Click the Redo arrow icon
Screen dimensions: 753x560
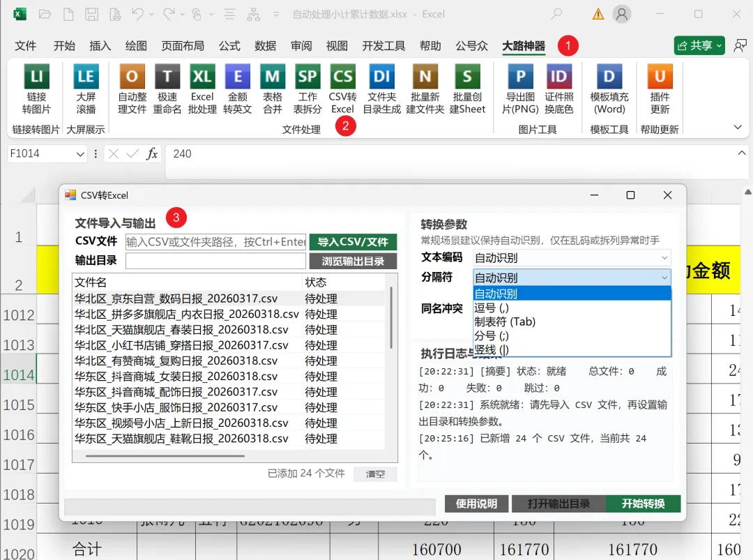click(x=169, y=15)
